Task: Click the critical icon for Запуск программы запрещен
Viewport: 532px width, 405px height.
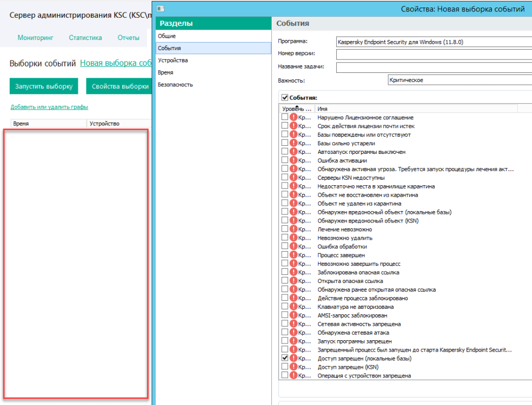Action: (294, 341)
